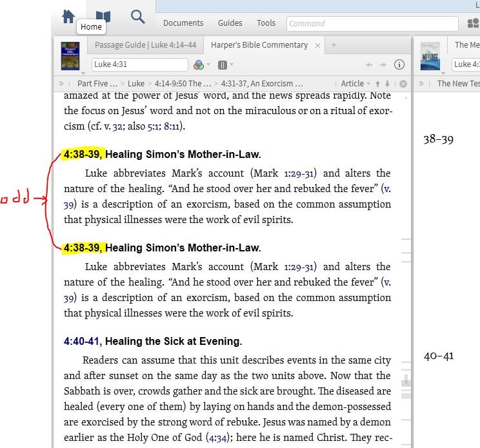The image size is (480, 448).
Task: Select 'Luke' breadcrumb
Action: pos(136,84)
